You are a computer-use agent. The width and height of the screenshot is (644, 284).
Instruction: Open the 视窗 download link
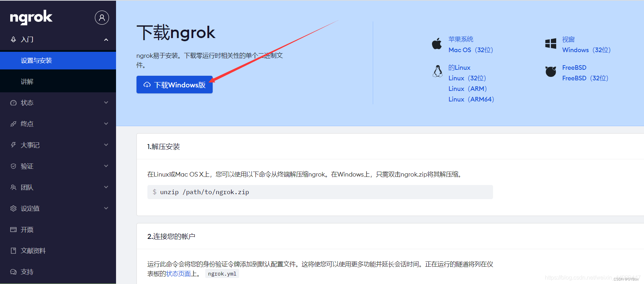568,39
